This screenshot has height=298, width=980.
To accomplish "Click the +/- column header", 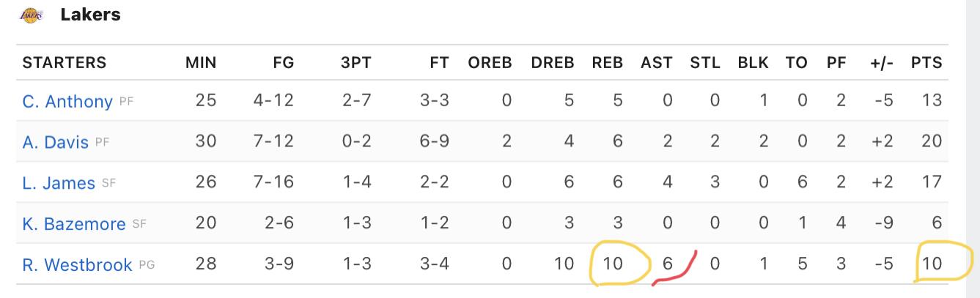I will (x=882, y=63).
